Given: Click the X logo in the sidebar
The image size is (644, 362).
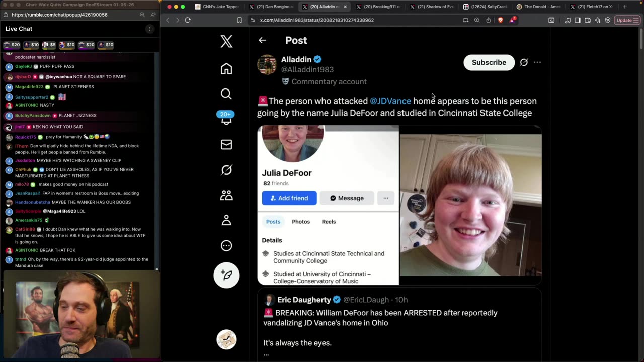Looking at the screenshot, I should [226, 41].
